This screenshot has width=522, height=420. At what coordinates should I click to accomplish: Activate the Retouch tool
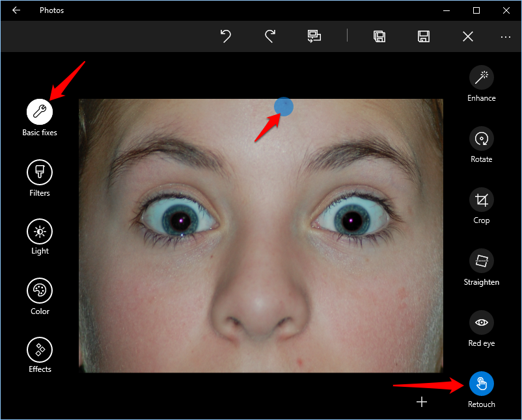pyautogui.click(x=481, y=384)
